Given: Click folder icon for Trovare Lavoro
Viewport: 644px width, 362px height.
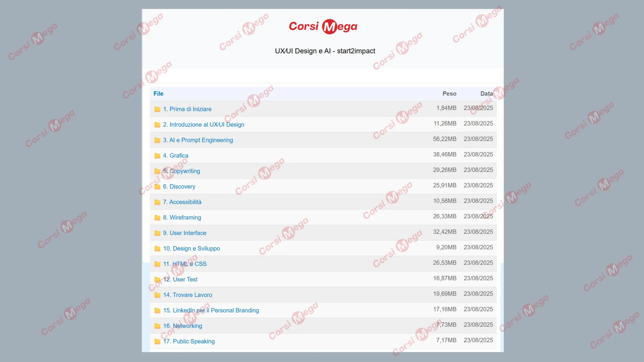Looking at the screenshot, I should 157,295.
